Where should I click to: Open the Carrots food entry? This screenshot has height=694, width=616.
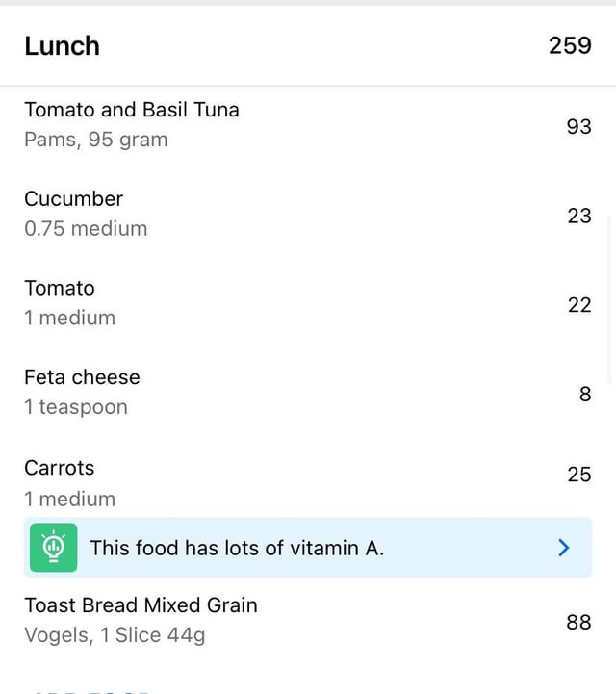pos(308,482)
